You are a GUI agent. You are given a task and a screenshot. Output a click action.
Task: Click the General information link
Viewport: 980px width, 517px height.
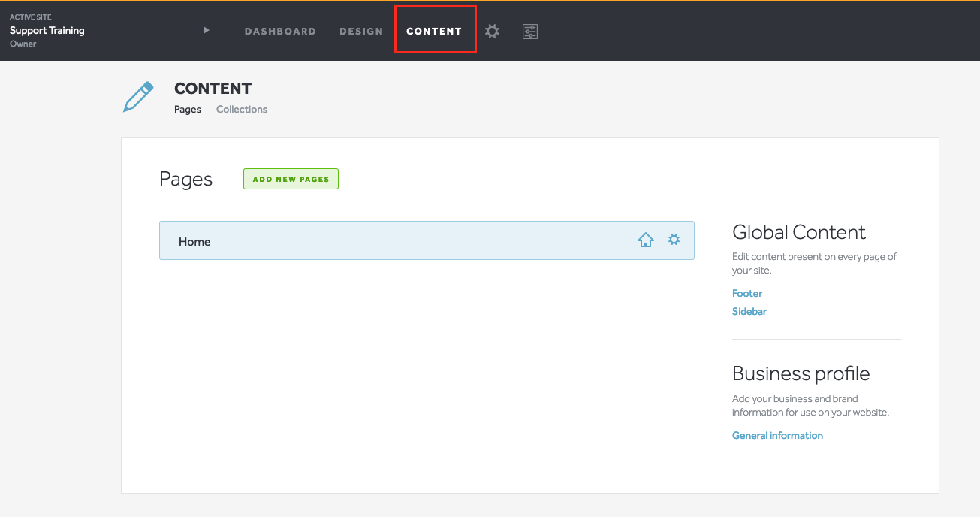[x=777, y=436]
